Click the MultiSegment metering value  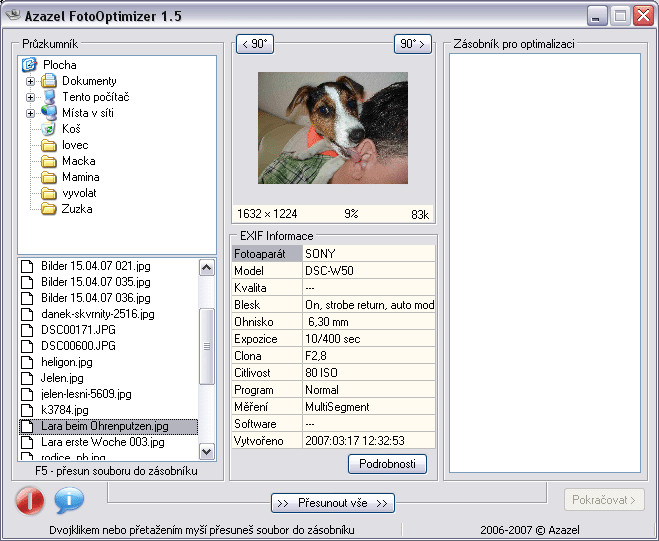pyautogui.click(x=369, y=407)
